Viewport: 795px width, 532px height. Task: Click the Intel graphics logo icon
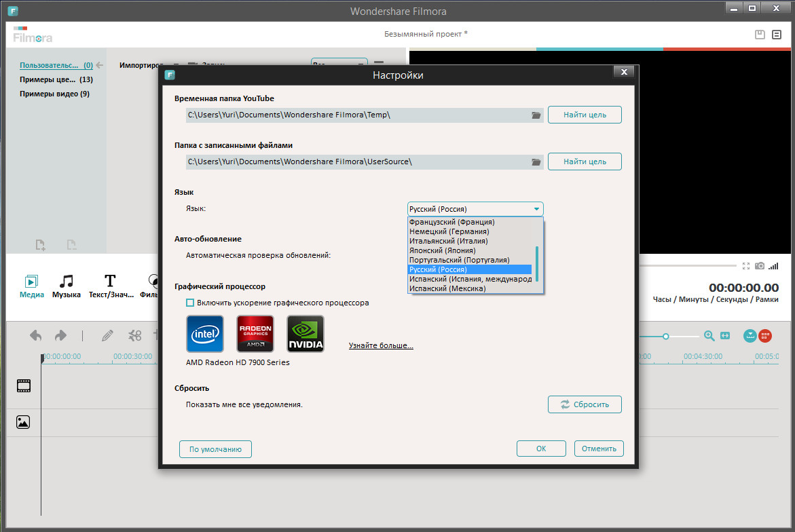click(x=204, y=334)
